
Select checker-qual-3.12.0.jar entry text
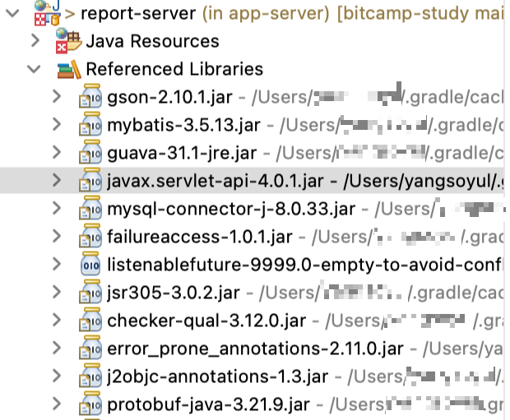[x=206, y=321]
